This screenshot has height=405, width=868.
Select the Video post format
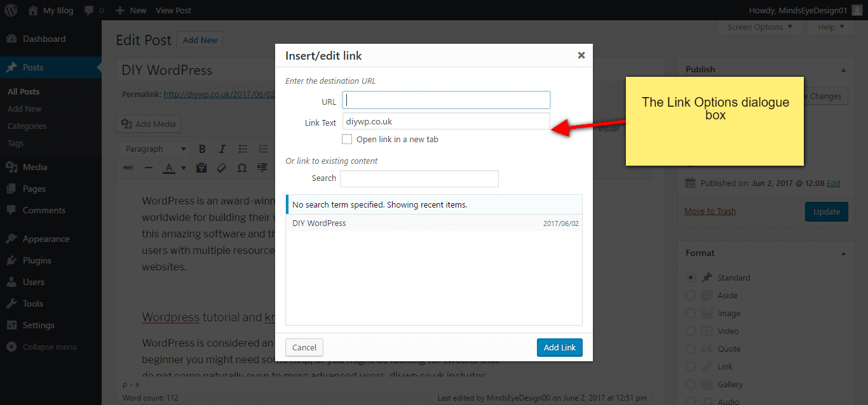point(691,331)
